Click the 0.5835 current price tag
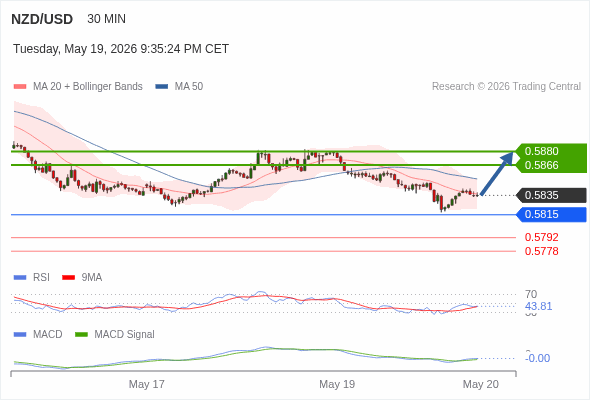The width and height of the screenshot is (590, 400). tap(551, 195)
